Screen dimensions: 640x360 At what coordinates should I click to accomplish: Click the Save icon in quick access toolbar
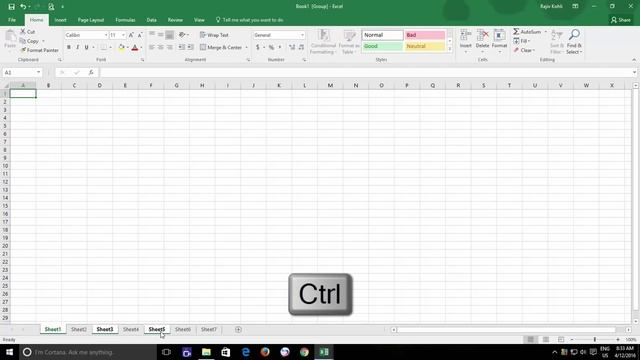coord(11,7)
